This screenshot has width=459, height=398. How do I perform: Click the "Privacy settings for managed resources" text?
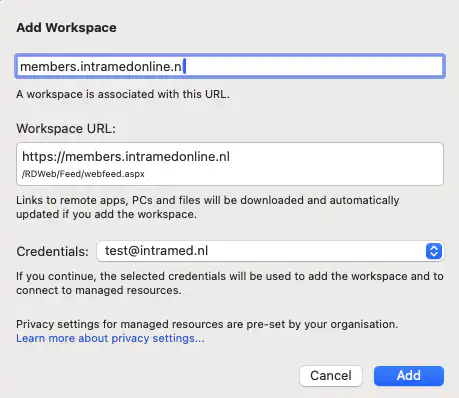[207, 324]
